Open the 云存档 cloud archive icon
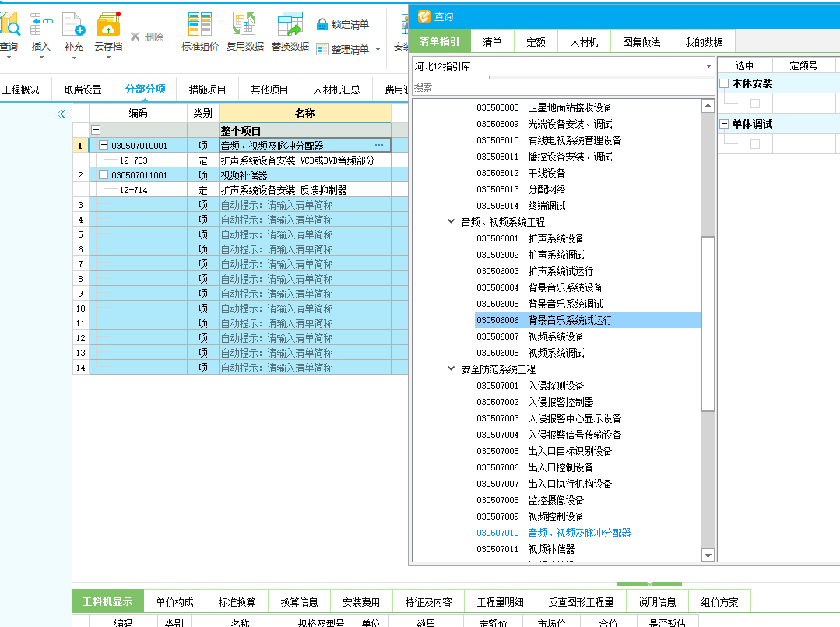840x627 pixels. click(108, 25)
